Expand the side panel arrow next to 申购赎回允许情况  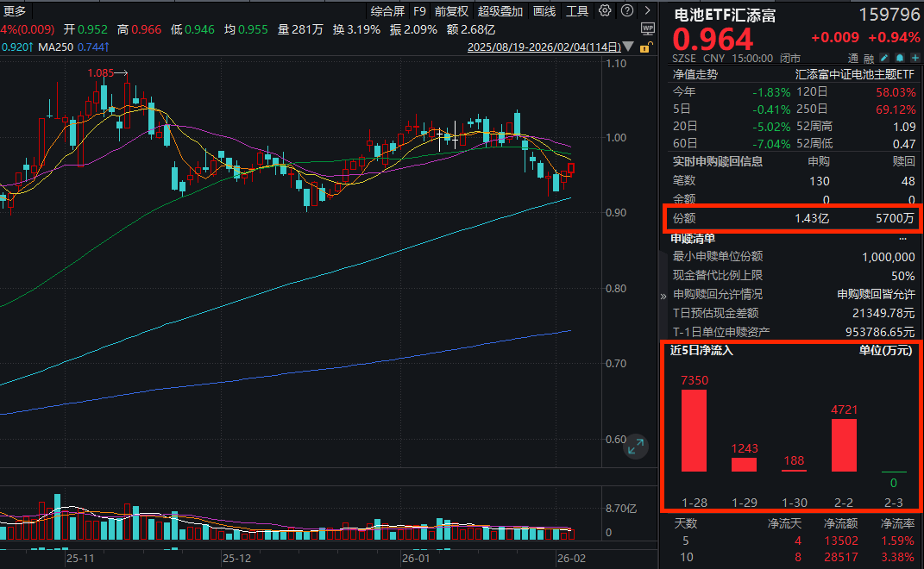663,294
